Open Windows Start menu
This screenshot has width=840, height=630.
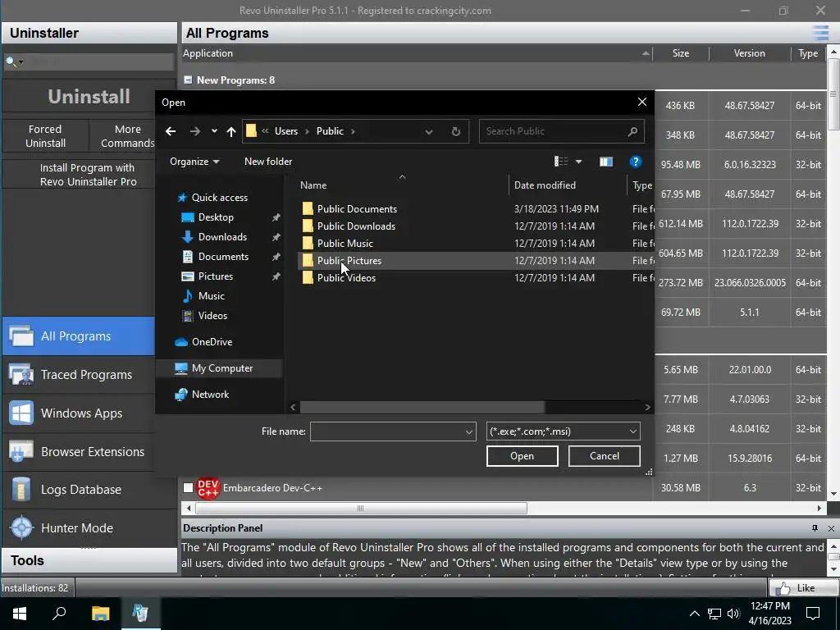20,614
